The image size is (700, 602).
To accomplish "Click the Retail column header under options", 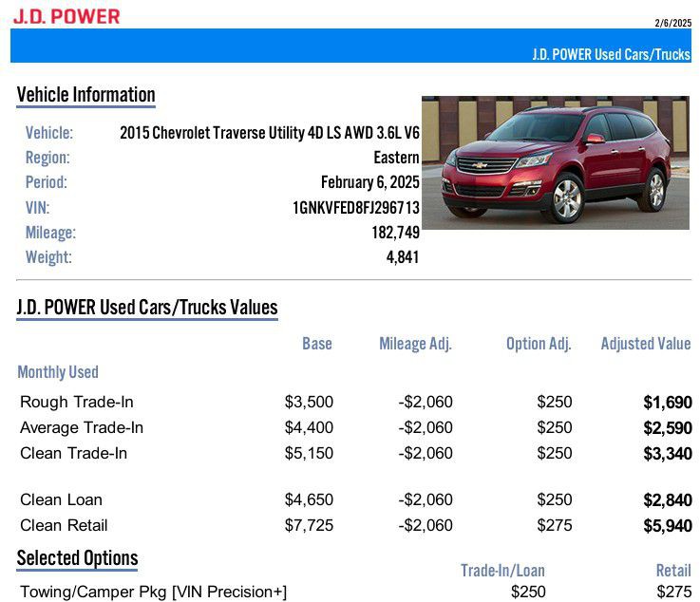I will (x=673, y=571).
